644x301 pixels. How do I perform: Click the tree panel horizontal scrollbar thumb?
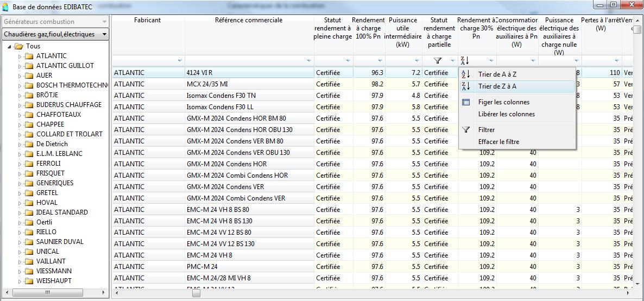(47, 293)
